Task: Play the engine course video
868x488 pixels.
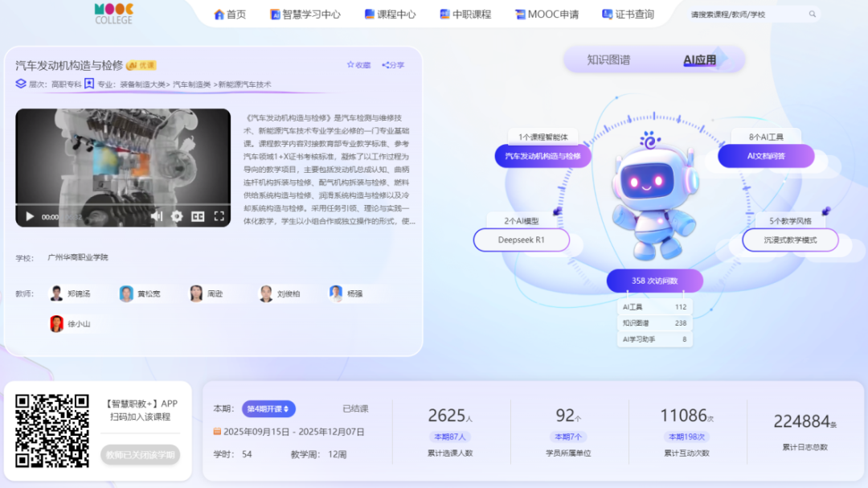Action: [x=30, y=216]
